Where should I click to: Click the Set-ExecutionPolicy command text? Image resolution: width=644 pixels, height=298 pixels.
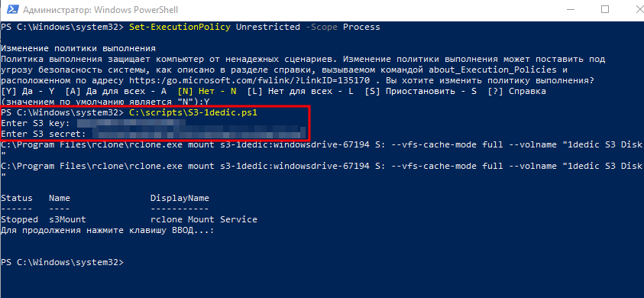coord(180,28)
